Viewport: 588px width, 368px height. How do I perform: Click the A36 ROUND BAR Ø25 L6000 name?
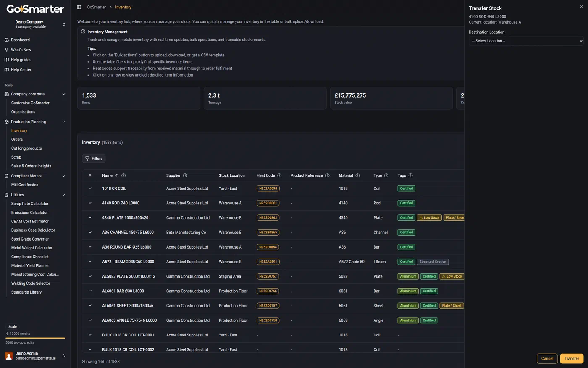[127, 247]
